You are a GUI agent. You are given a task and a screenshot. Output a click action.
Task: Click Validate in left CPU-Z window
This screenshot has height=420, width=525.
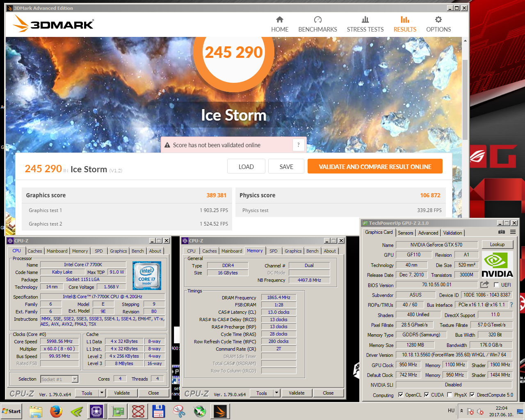122,393
